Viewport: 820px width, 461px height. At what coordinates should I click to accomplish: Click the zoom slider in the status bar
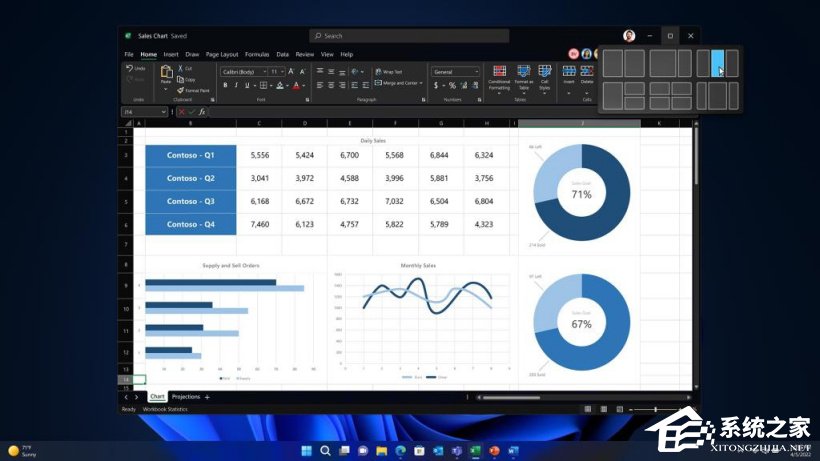click(x=655, y=409)
